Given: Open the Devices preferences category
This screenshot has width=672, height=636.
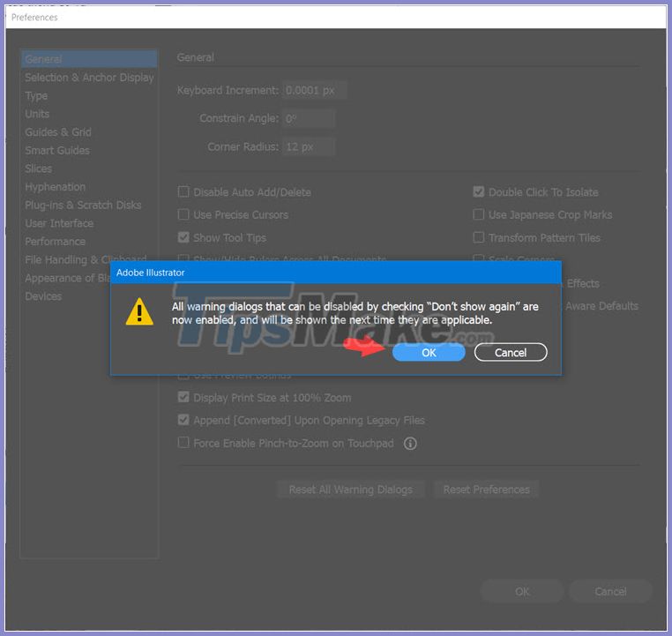Looking at the screenshot, I should point(43,296).
